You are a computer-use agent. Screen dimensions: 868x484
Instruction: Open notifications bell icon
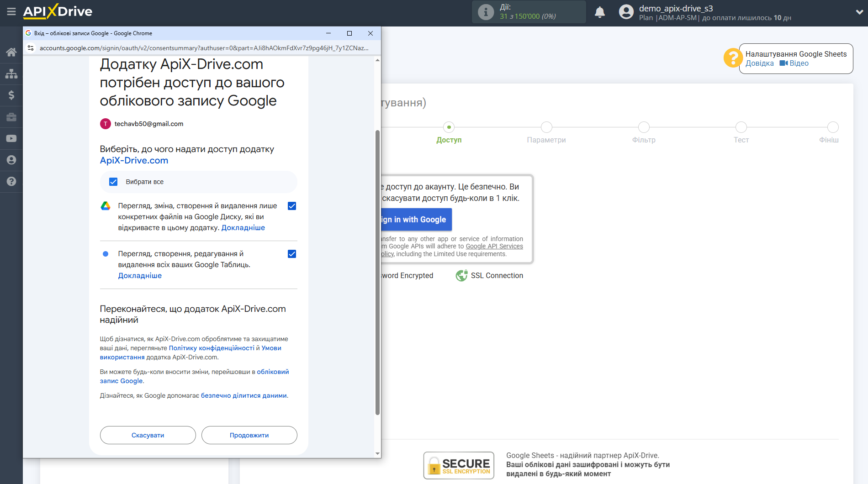tap(600, 12)
